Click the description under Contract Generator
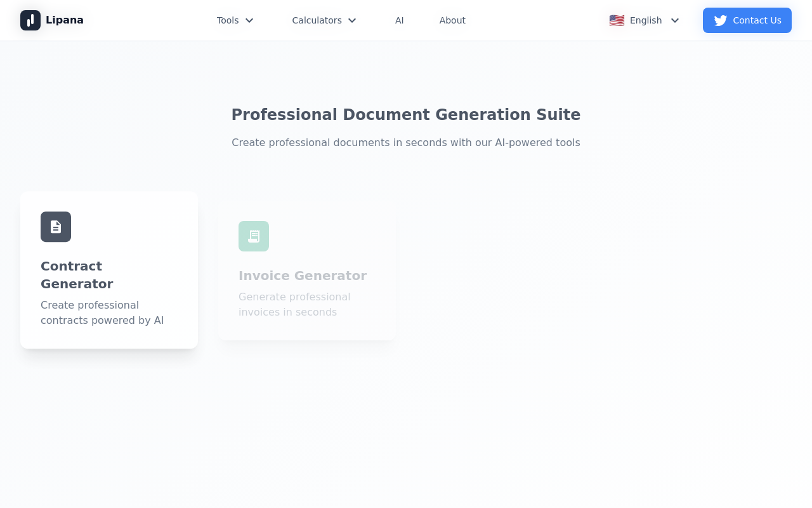The width and height of the screenshot is (812, 508). pos(102,312)
